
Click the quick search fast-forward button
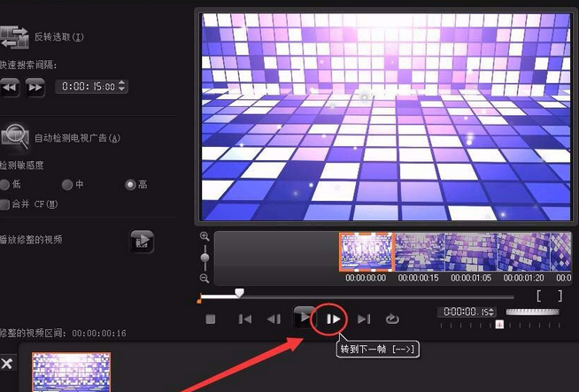point(35,87)
